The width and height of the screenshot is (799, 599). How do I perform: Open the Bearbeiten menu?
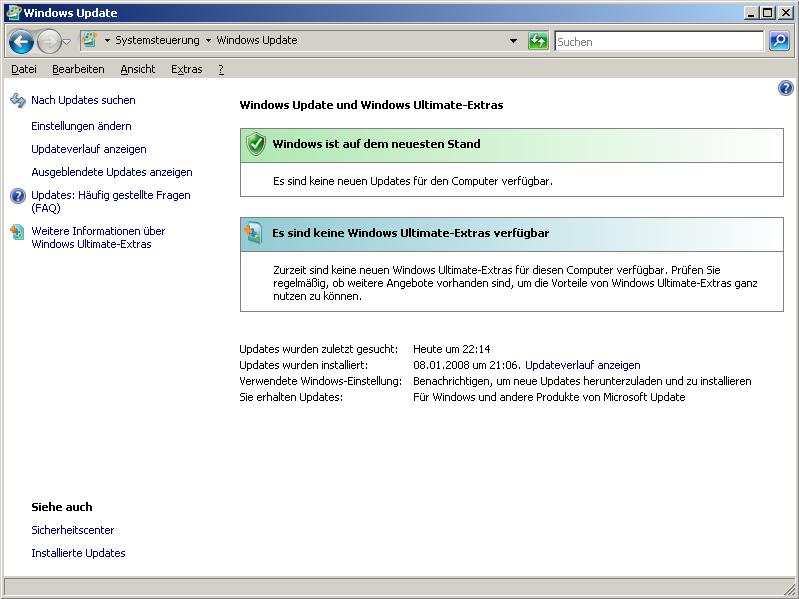pyautogui.click(x=78, y=69)
